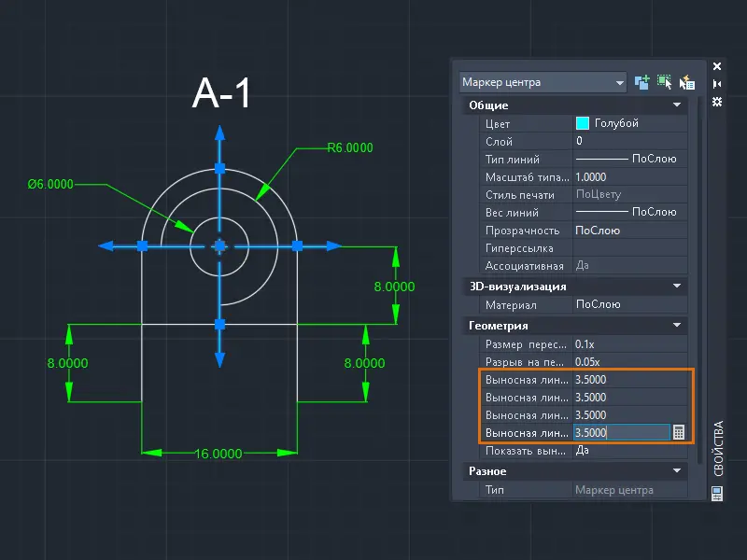
Task: Open the palette properties gear menu
Action: (717, 101)
